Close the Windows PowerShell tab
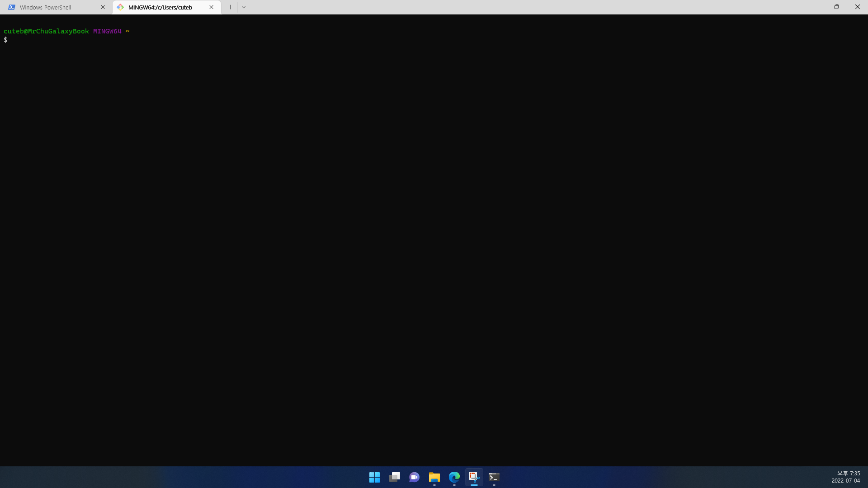 (103, 7)
